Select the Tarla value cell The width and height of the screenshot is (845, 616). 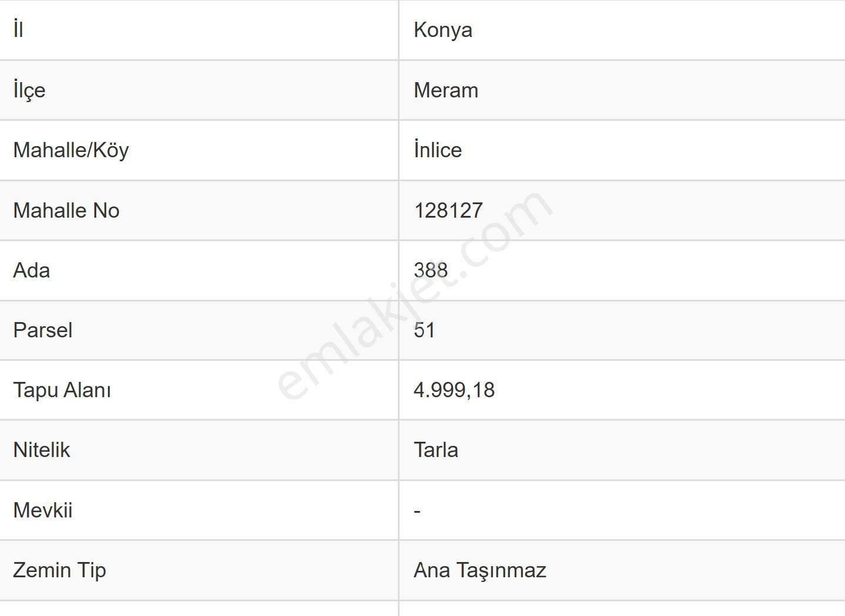pos(436,450)
